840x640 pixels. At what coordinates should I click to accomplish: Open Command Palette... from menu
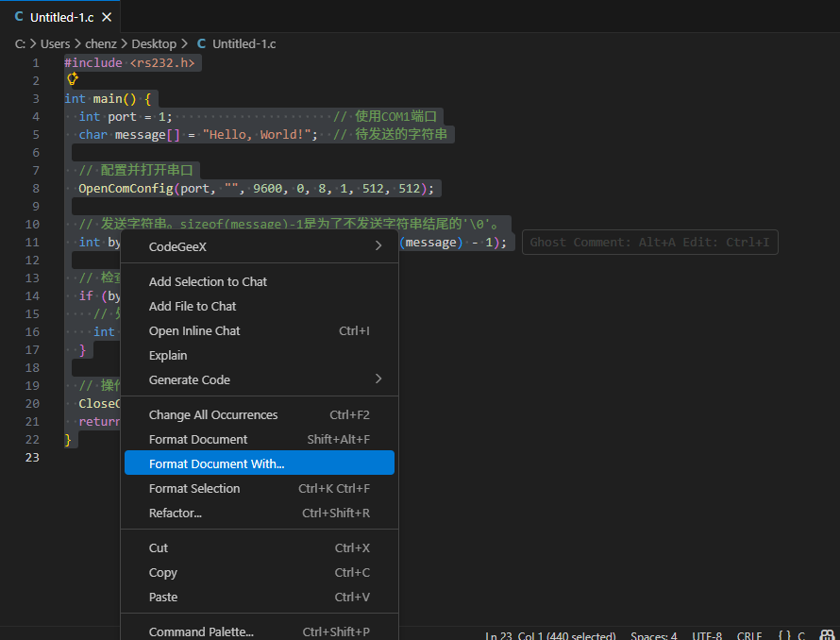pos(260,632)
